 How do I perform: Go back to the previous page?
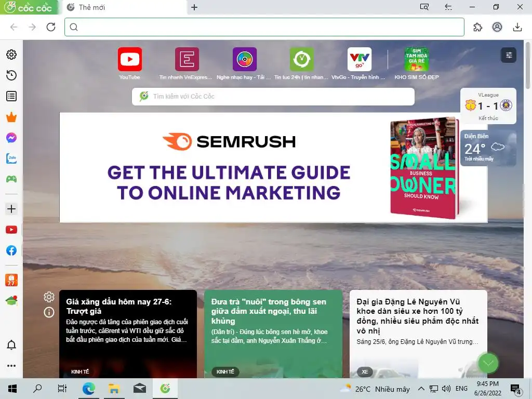[14, 27]
